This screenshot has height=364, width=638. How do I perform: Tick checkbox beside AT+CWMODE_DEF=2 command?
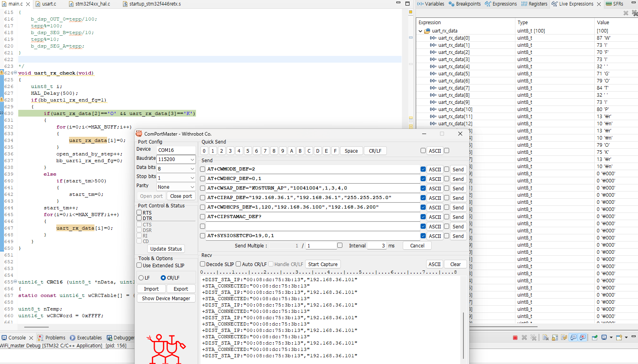[x=203, y=169]
